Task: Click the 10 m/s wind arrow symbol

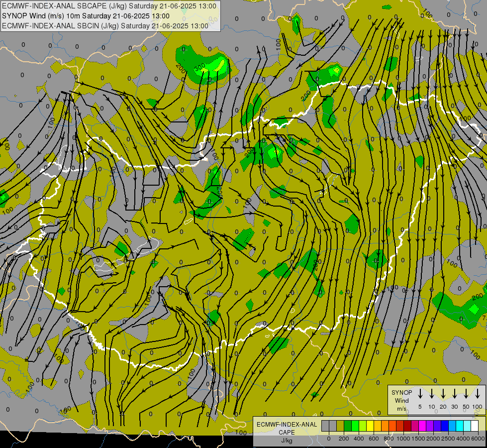Action: (431, 394)
